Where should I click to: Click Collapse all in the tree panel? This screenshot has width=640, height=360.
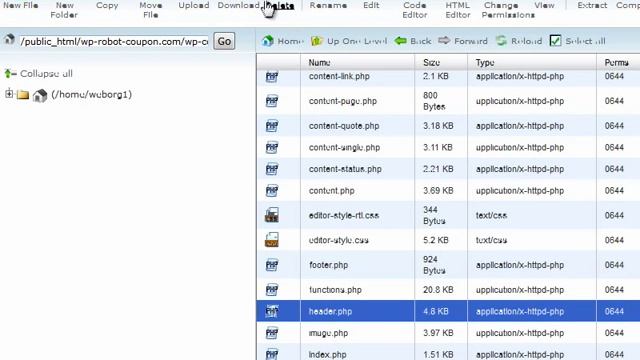[38, 73]
